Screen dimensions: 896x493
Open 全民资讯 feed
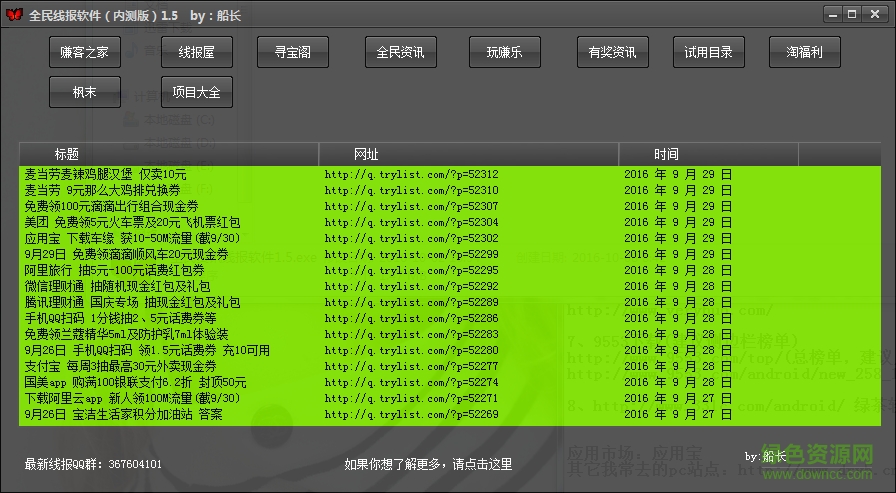coord(401,52)
